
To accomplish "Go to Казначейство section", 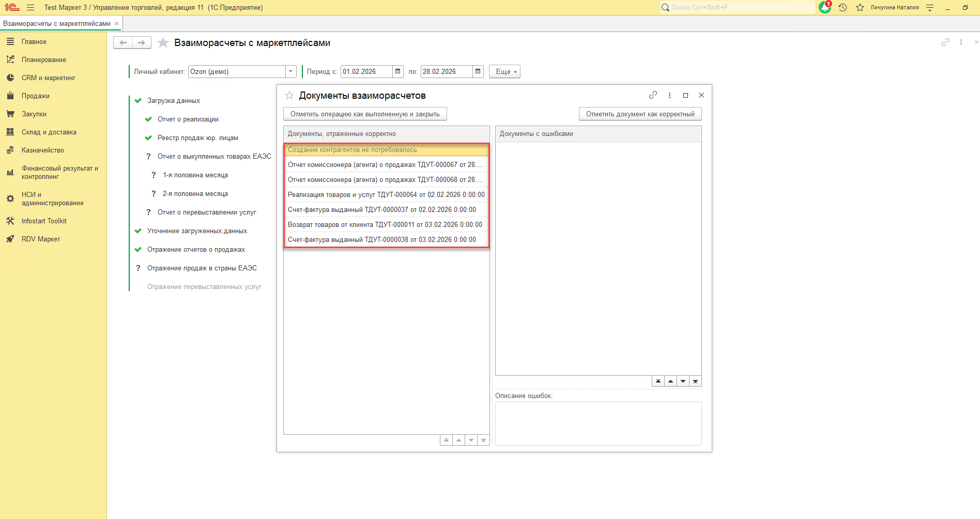I will pos(43,150).
